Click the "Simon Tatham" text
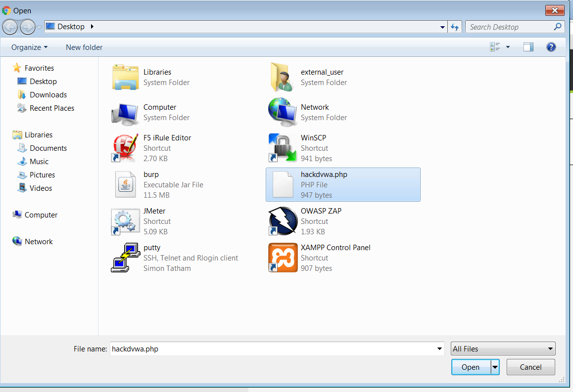573x392 pixels. point(167,268)
